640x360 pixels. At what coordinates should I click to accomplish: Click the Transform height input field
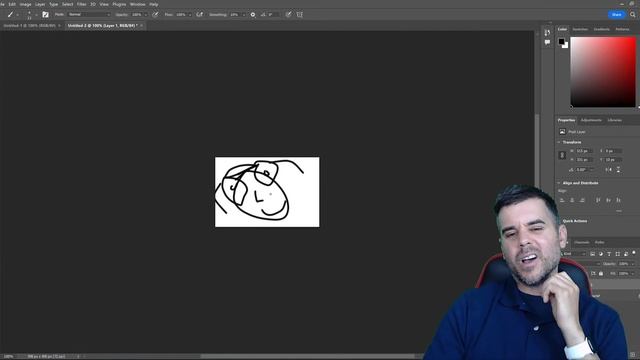(584, 160)
